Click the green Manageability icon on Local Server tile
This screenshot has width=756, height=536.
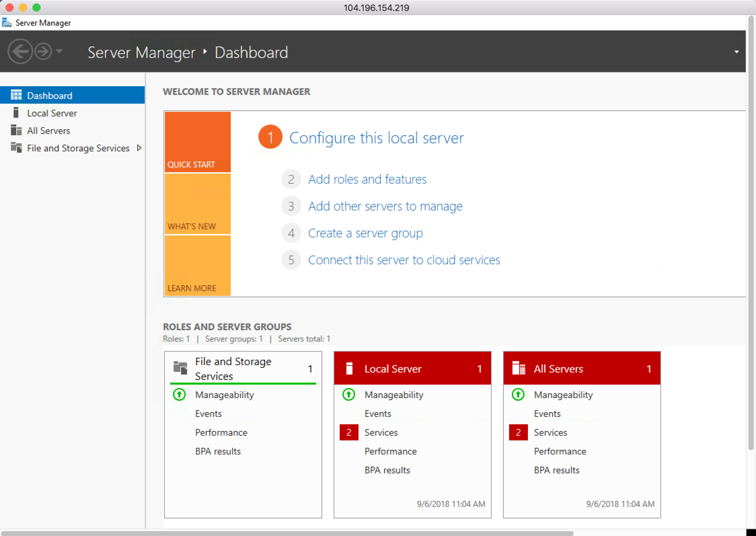tap(348, 395)
